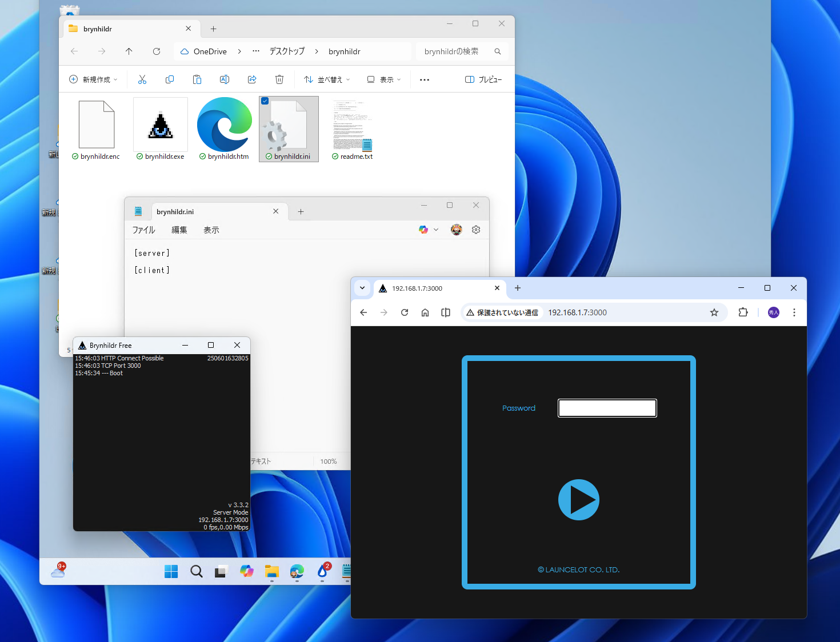This screenshot has width=840, height=642.
Task: Click the Cut icon in File Explorer toolbar
Action: (142, 79)
